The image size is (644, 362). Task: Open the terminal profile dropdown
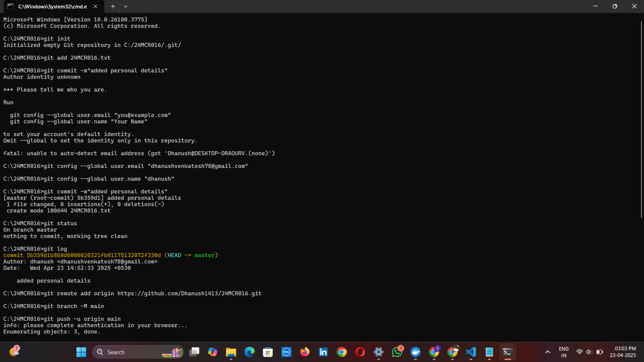click(125, 6)
